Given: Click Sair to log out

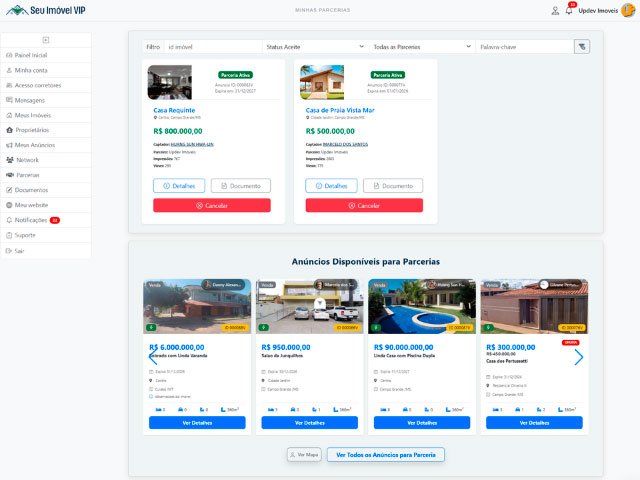Looking at the screenshot, I should (x=46, y=251).
